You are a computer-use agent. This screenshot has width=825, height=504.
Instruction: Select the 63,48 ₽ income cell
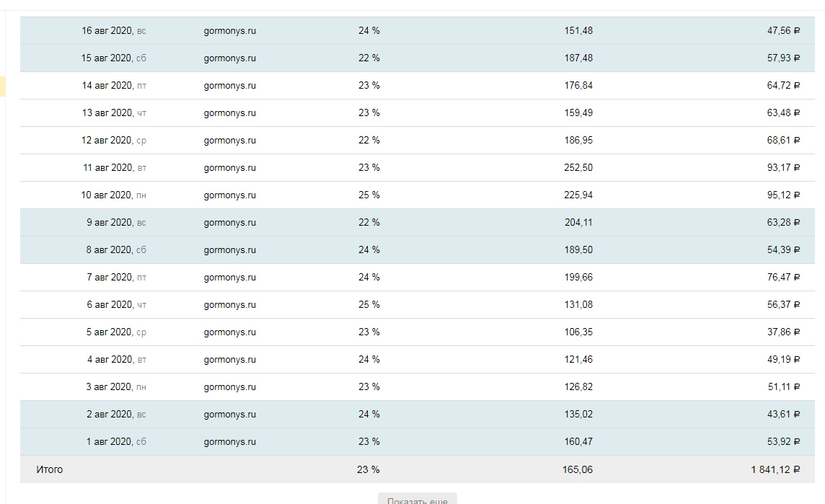click(x=783, y=113)
